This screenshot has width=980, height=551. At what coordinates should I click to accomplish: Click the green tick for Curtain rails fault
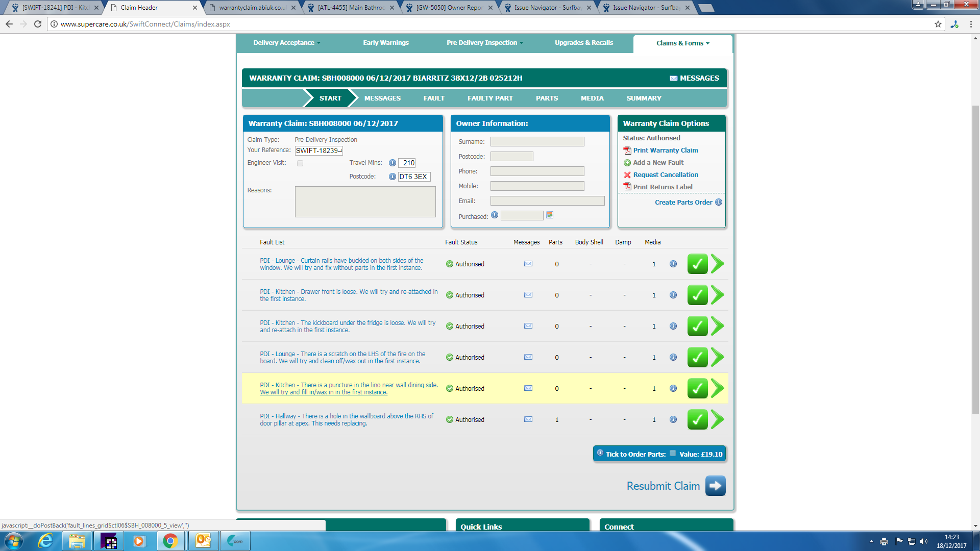pos(697,264)
